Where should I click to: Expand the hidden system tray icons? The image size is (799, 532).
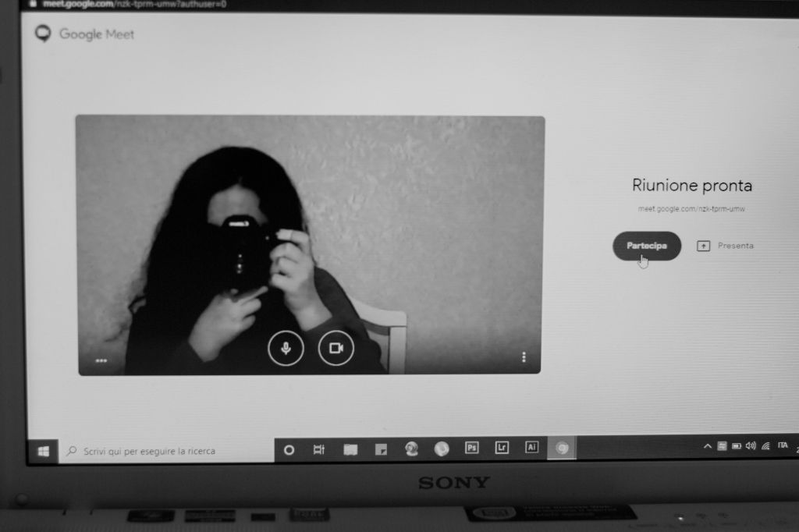pyautogui.click(x=708, y=446)
